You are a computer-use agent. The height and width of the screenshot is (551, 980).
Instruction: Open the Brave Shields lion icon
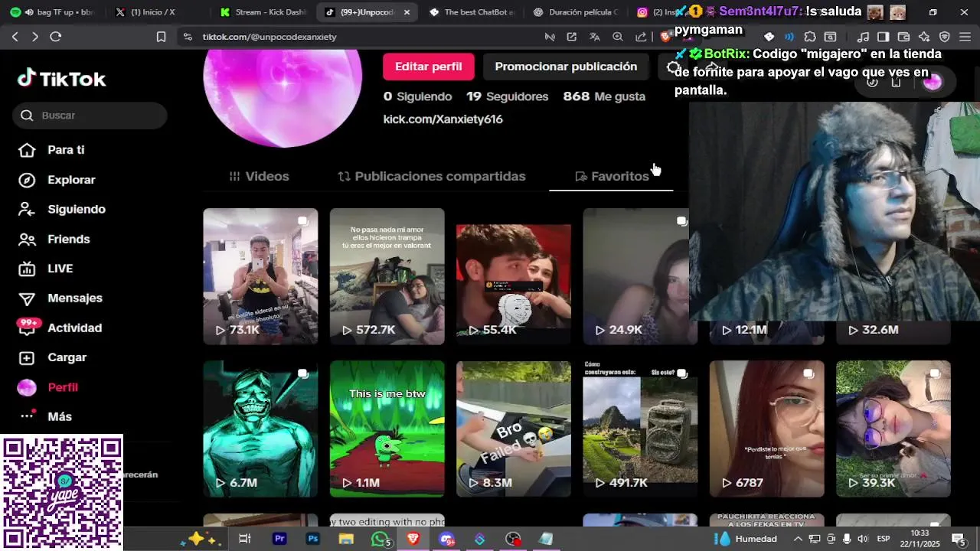coord(665,37)
